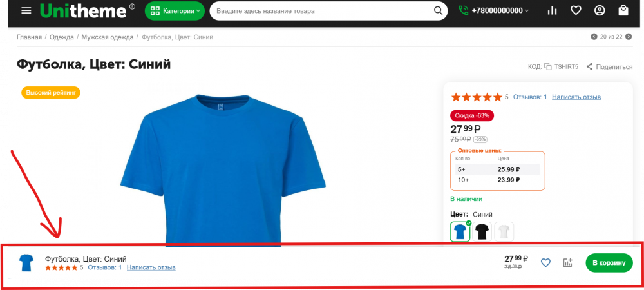The height and width of the screenshot is (290, 644).
Task: Open the hamburger menu
Action: point(26,11)
